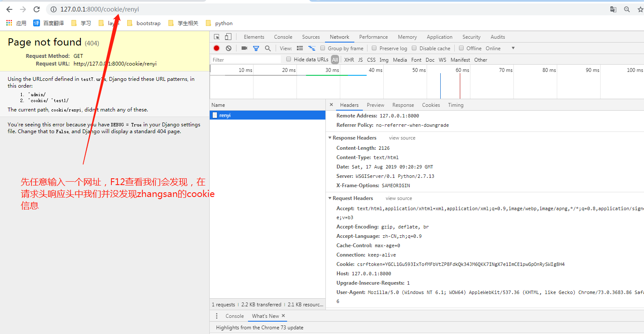The height and width of the screenshot is (334, 644).
Task: Click the network Filter input field
Action: pos(246,60)
